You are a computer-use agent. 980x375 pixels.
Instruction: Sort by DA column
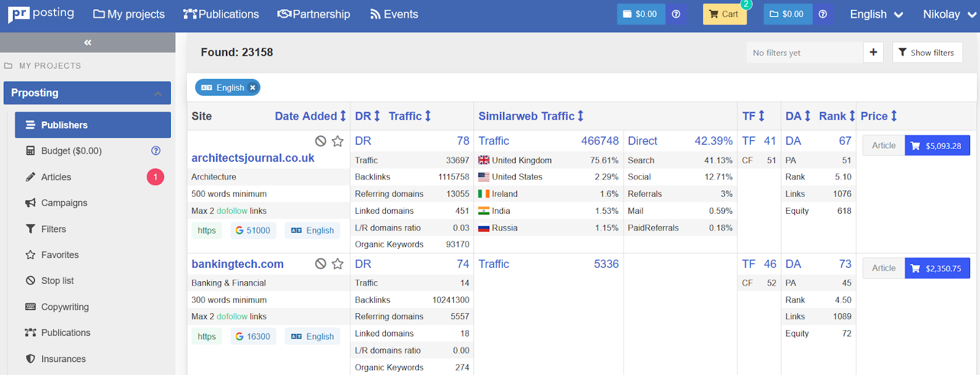pyautogui.click(x=798, y=116)
